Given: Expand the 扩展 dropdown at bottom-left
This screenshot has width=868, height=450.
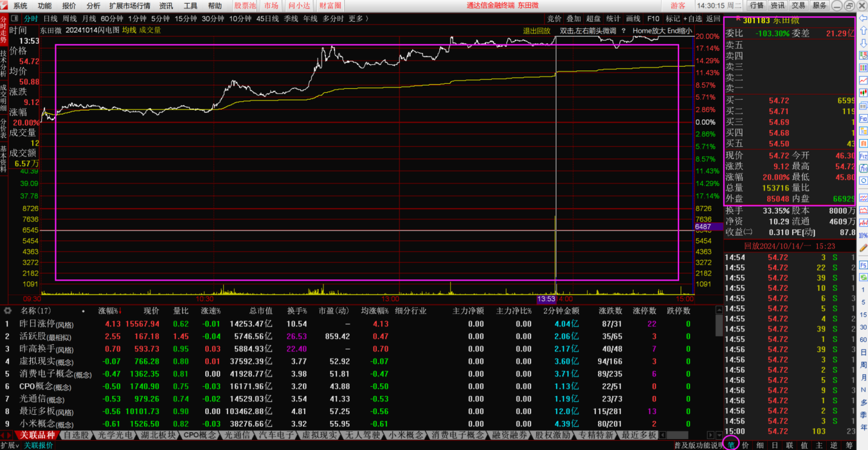Looking at the screenshot, I should (10, 445).
